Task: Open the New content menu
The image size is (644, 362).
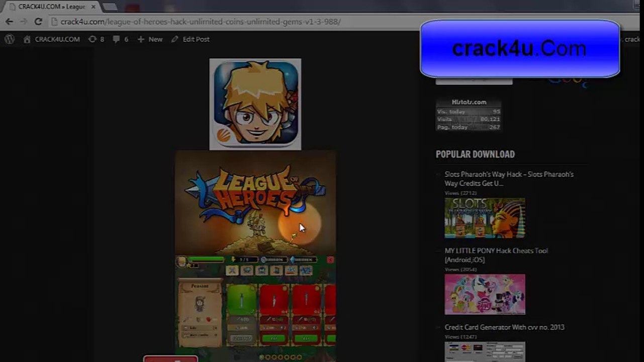Action: (x=150, y=39)
